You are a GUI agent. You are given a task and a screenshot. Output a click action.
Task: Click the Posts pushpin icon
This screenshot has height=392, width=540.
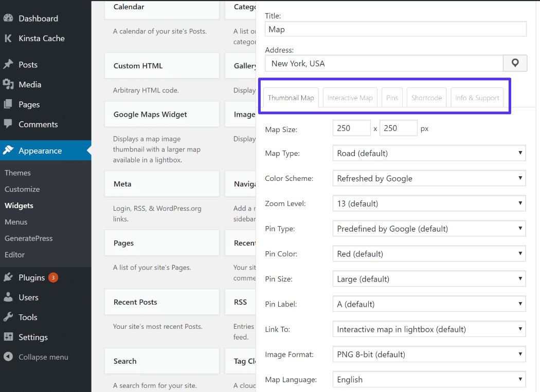(x=9, y=65)
